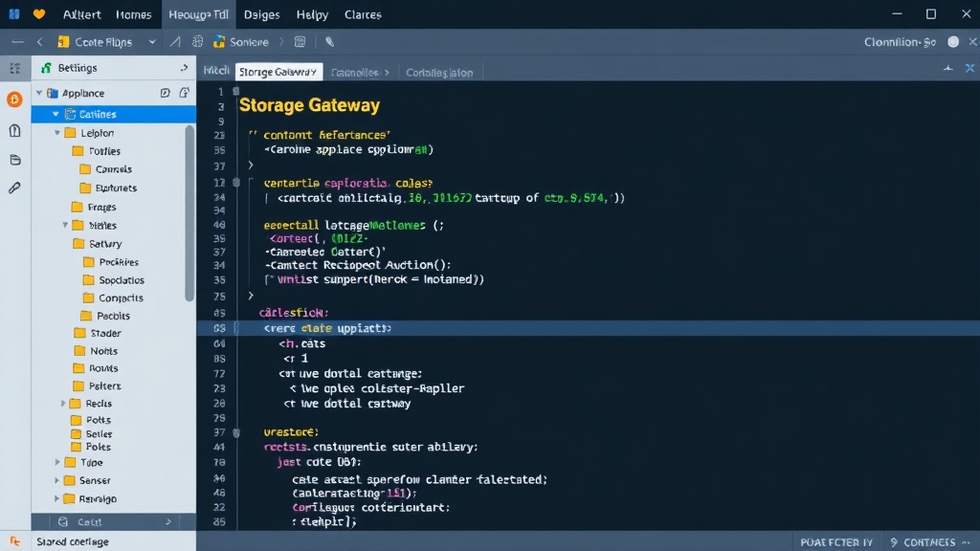Open the Heougs Tdl menu
This screenshot has width=980, height=551.
198,14
